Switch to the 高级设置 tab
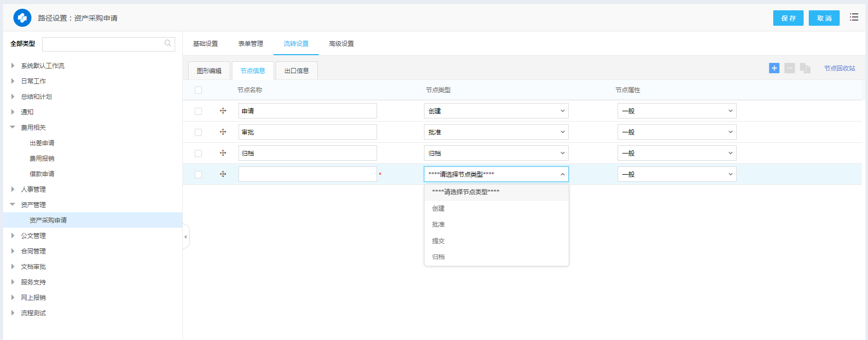 341,44
